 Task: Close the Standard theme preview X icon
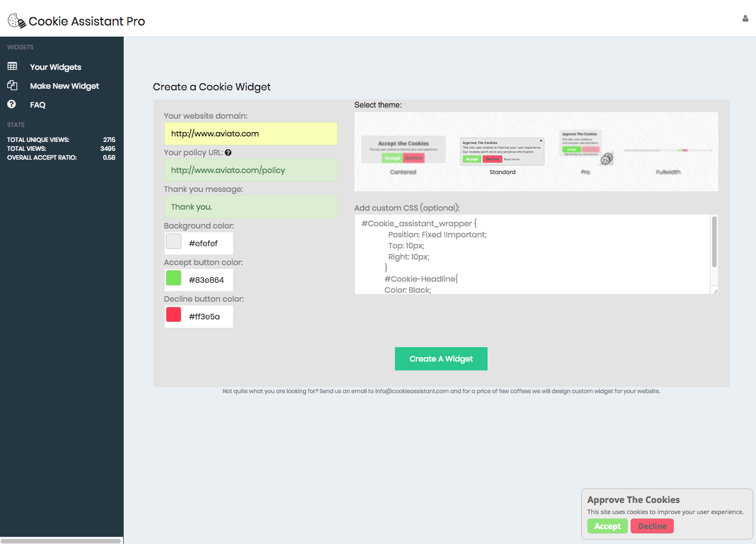(x=541, y=141)
